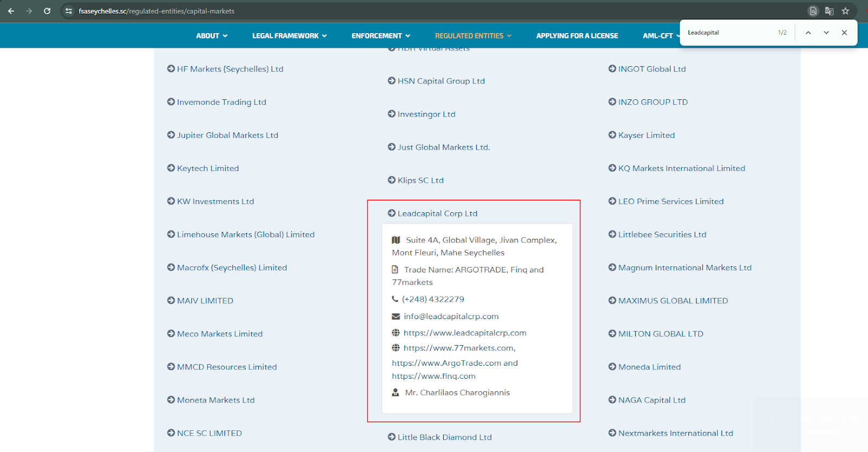
Task: Go to next find result arrow
Action: [826, 33]
